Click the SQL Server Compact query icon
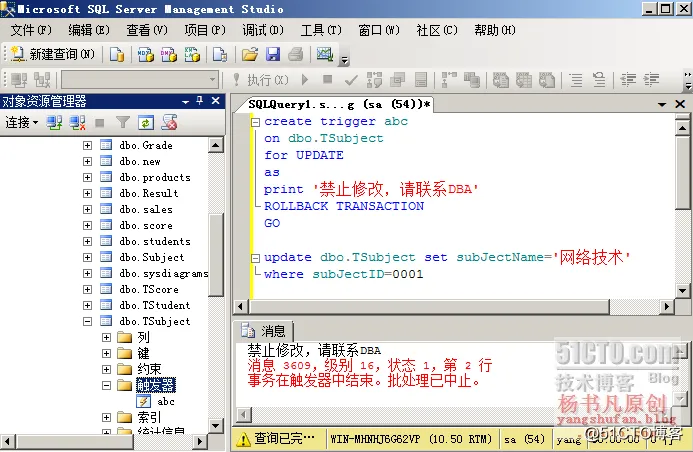The width and height of the screenshot is (693, 452). (x=220, y=54)
